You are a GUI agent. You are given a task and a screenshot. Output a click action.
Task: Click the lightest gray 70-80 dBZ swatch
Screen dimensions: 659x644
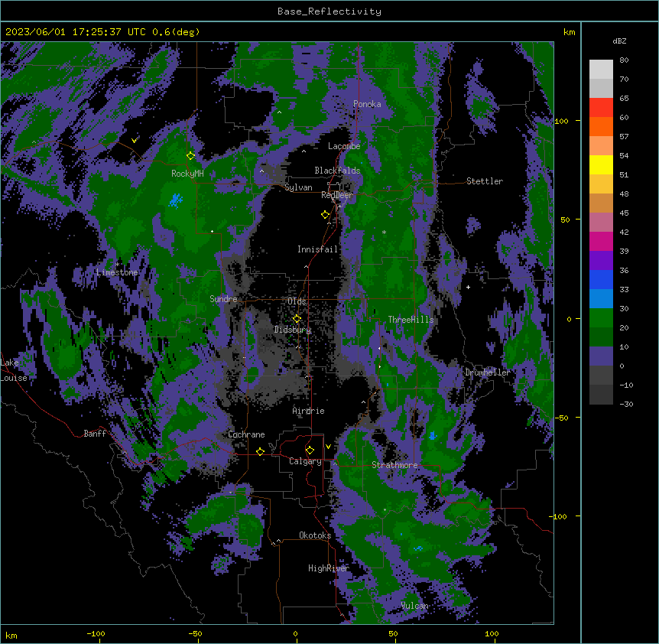click(601, 70)
